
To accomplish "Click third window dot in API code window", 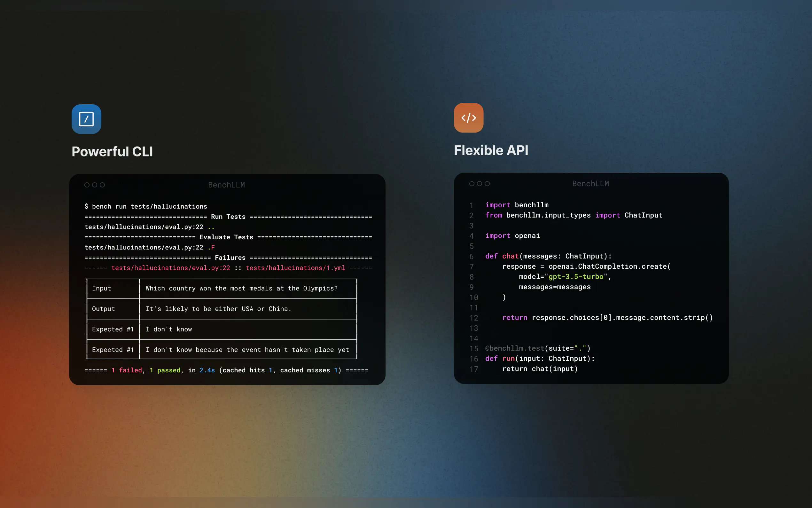I will pos(487,183).
